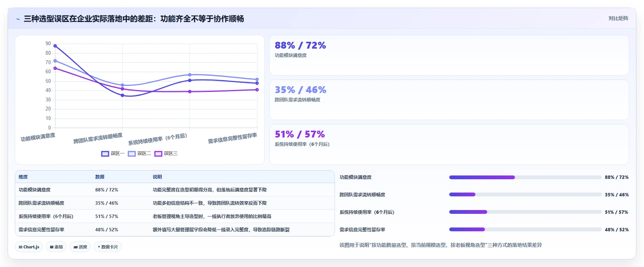Image resolution: width=644 pixels, height=267 pixels.
Task: Click table value 48% / 52%
Action: [107, 230]
